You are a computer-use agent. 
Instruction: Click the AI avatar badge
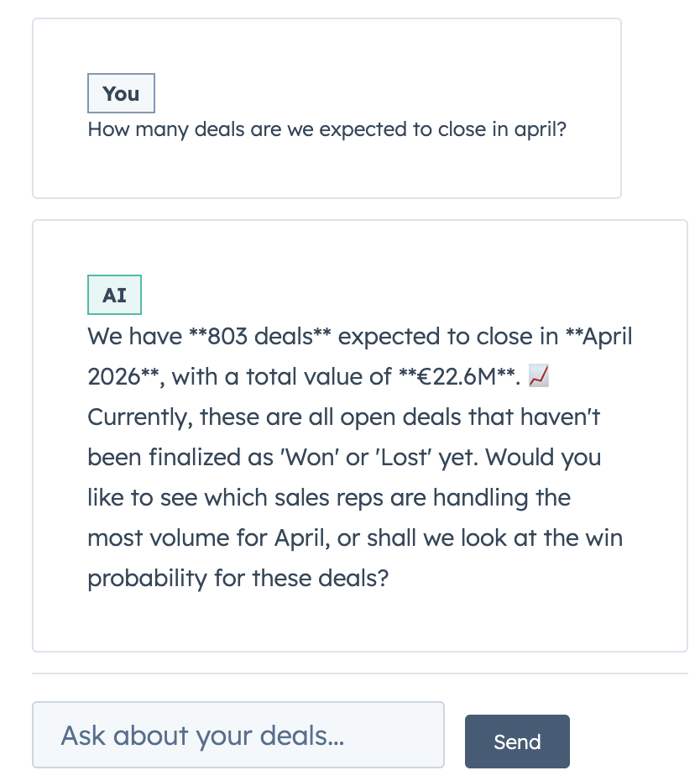tap(114, 295)
